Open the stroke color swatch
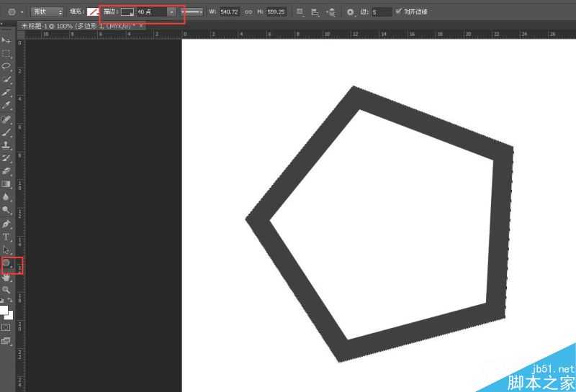This screenshot has height=392, width=576. click(127, 12)
